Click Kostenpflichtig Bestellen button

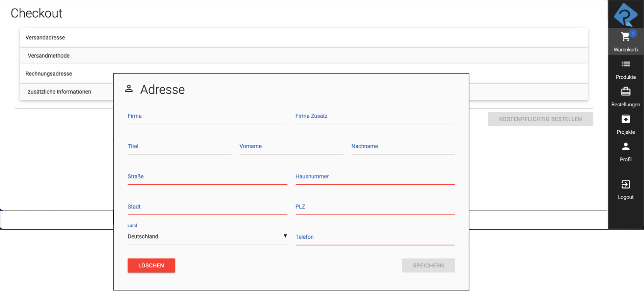coord(540,119)
